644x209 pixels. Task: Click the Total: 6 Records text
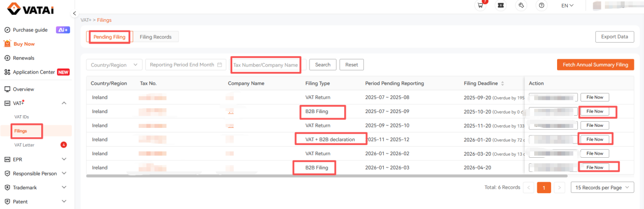502,188
